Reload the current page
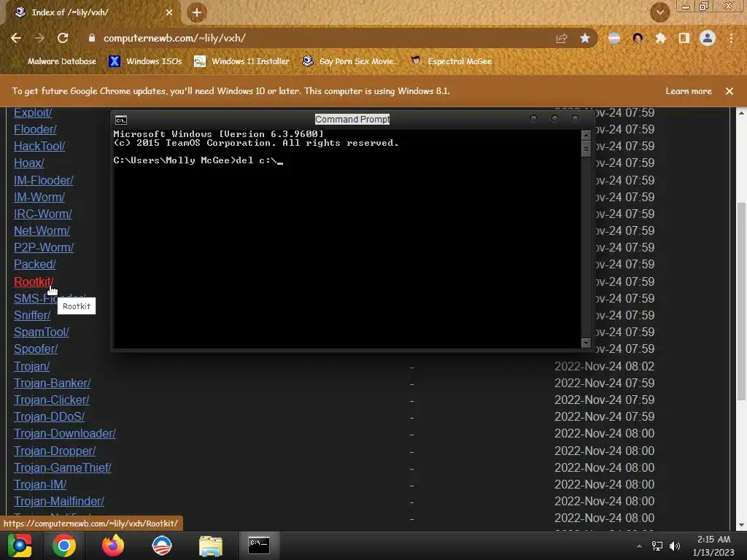The height and width of the screenshot is (560, 747). pos(63,38)
